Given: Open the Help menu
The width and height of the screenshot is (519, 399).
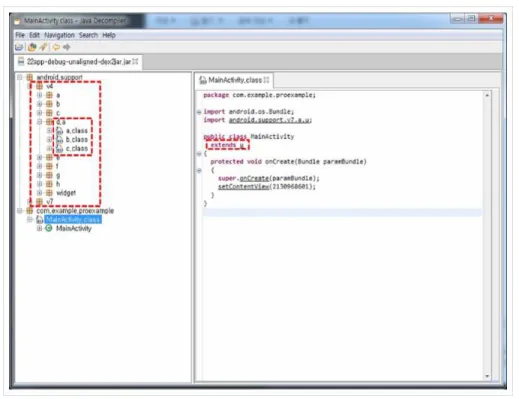Looking at the screenshot, I should 109,35.
